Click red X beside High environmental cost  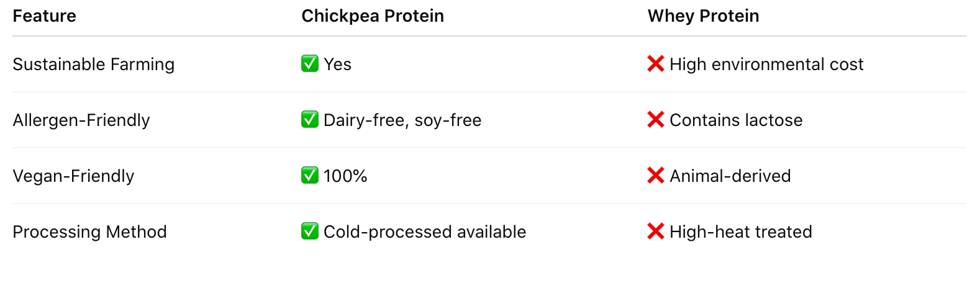(x=656, y=63)
